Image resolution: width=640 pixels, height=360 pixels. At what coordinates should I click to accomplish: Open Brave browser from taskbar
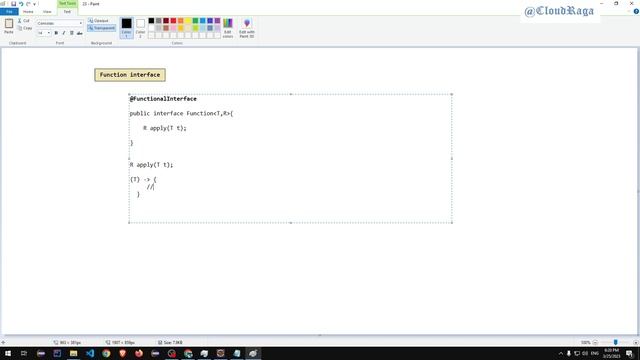tap(122, 353)
